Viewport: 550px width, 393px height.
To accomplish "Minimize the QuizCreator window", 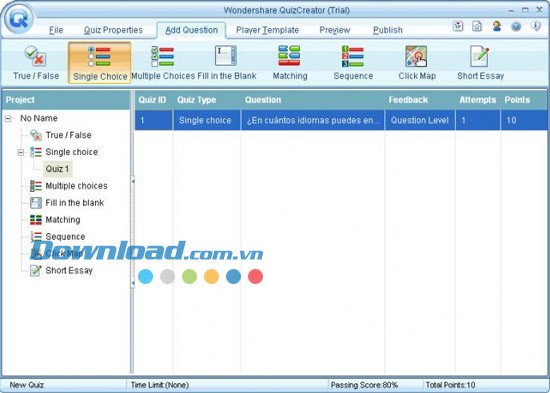I will point(512,11).
